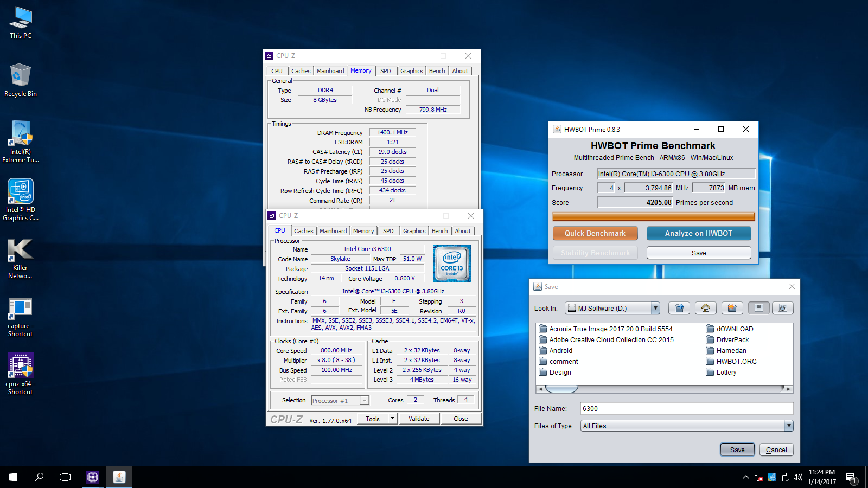This screenshot has width=868, height=488.
Task: Launch the cpuz_x64 shortcut icon
Action: (x=21, y=374)
